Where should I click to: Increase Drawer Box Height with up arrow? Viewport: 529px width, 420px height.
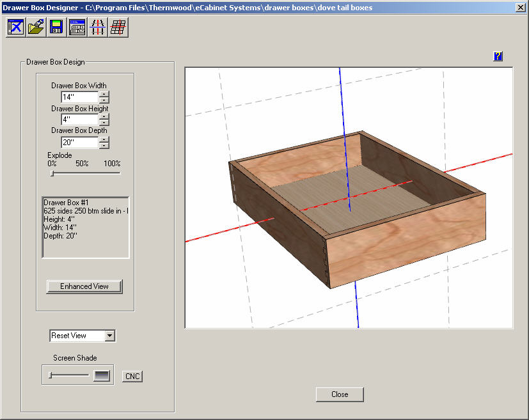click(104, 116)
